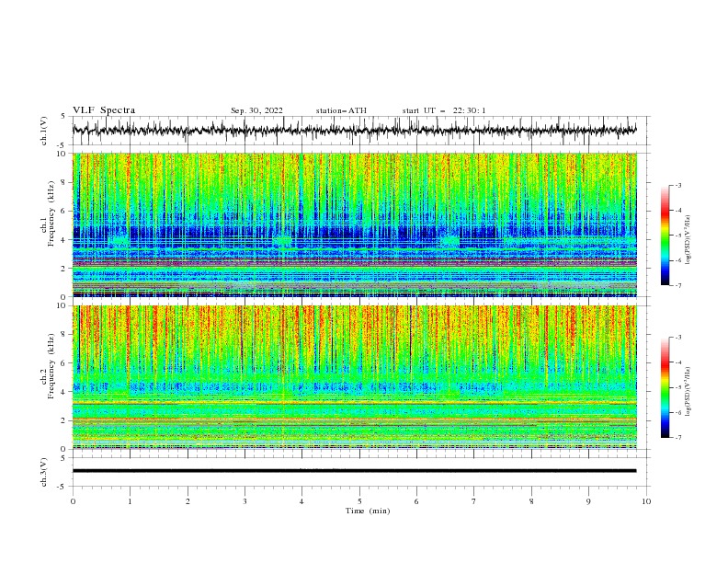Click time axis tick label "7"

pos(474,501)
